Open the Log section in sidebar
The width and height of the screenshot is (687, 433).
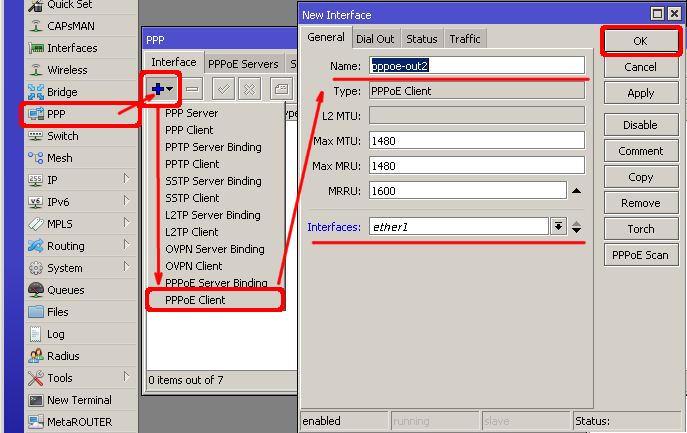(x=55, y=334)
